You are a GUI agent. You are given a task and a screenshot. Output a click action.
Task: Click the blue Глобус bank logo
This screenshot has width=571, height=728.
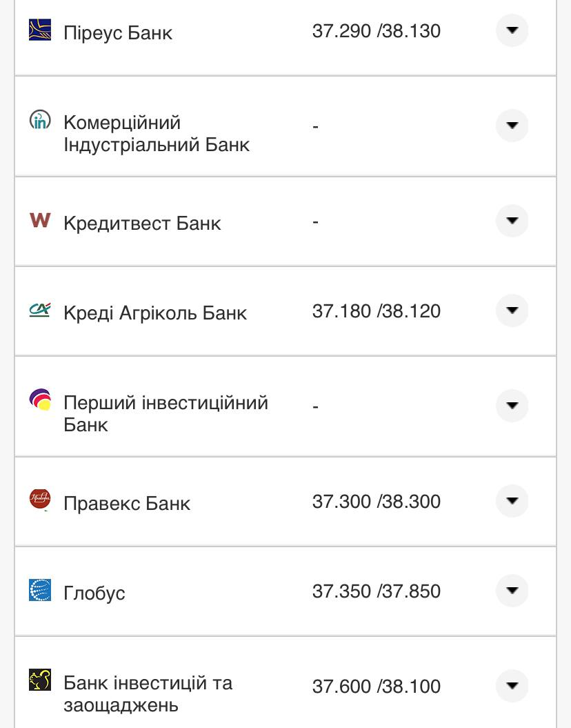tap(41, 591)
